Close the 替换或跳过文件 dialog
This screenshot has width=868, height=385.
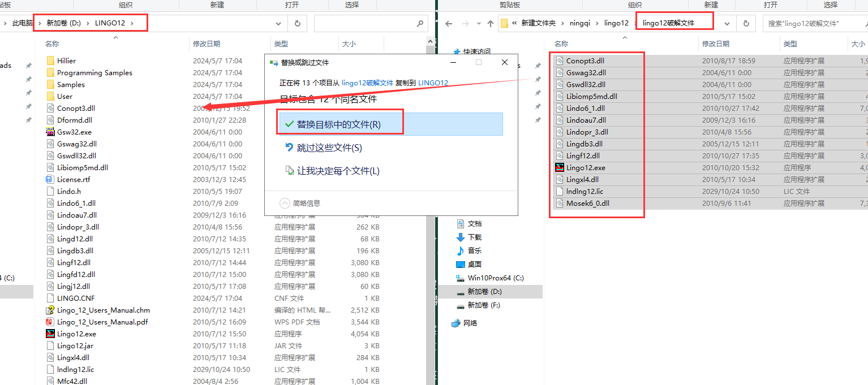(x=505, y=62)
